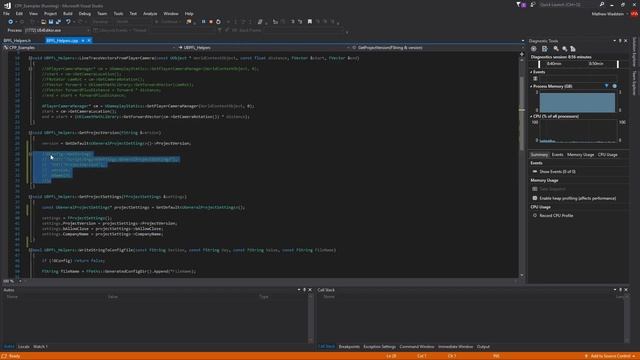The height and width of the screenshot is (360, 640).
Task: Click the Show Events camera icon
Action: 535,171
